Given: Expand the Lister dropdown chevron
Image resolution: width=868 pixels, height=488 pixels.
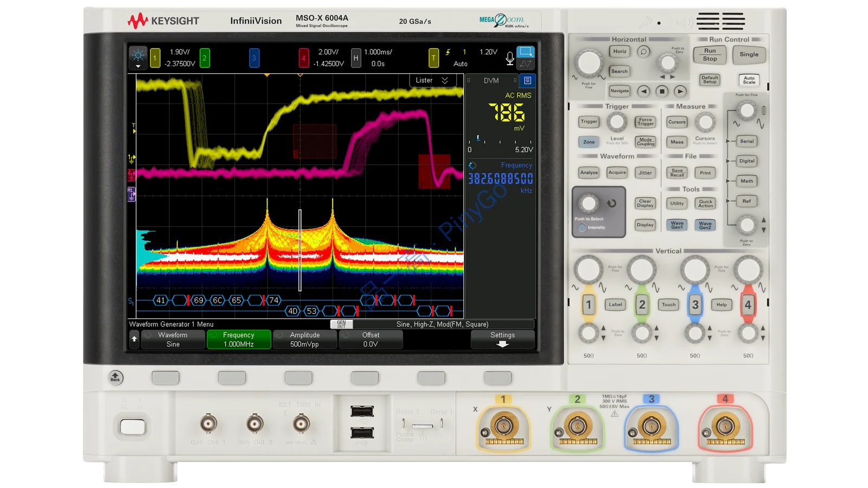Looking at the screenshot, I should point(445,80).
